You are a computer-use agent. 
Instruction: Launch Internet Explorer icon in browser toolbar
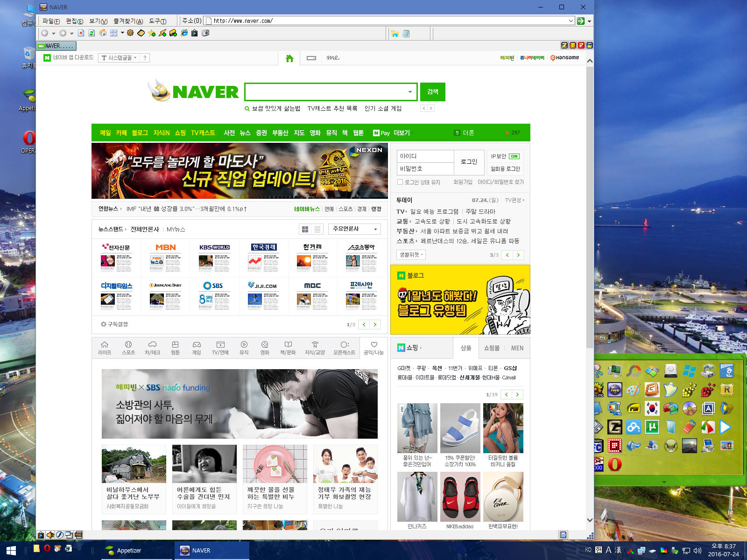184,33
